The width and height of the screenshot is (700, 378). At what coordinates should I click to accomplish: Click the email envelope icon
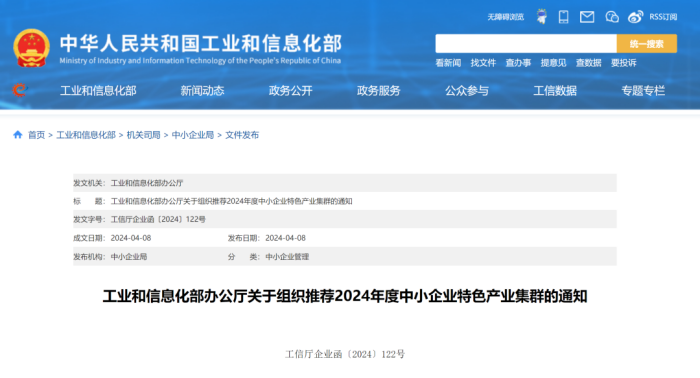[587, 17]
